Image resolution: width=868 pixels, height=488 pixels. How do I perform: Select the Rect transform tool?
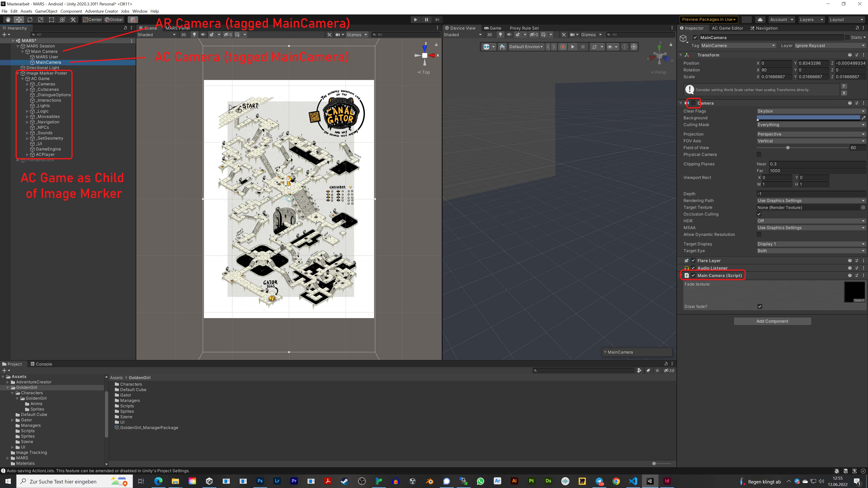point(52,19)
